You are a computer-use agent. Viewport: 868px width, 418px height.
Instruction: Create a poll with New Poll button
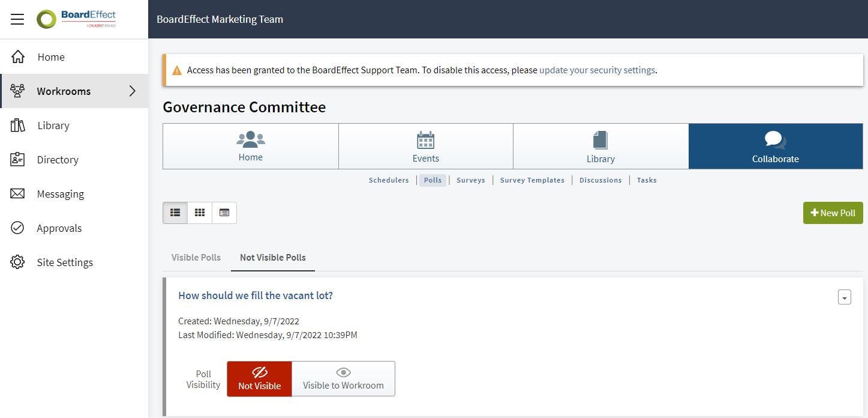tap(833, 213)
